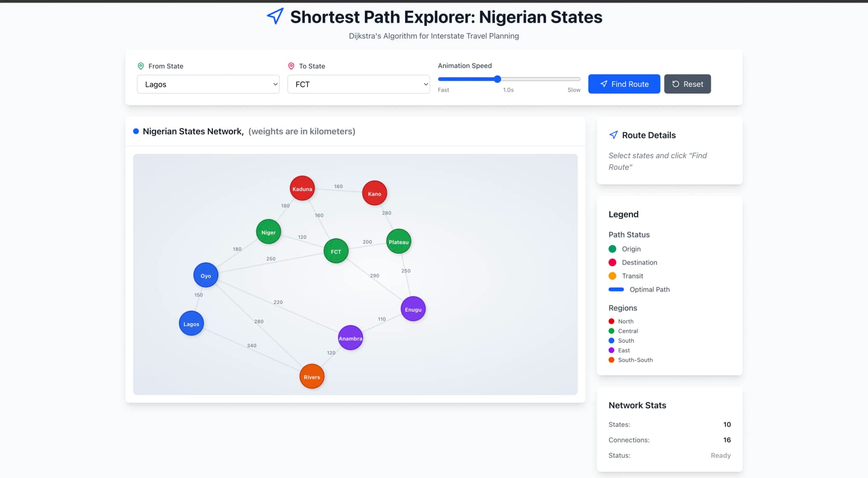Click the Reset button
Screen dimensions: 868x478
point(687,84)
